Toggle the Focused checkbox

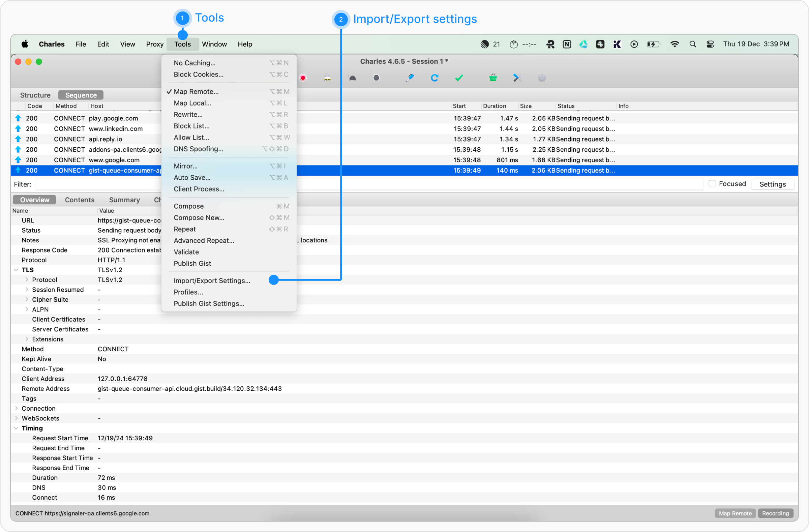[x=712, y=183]
